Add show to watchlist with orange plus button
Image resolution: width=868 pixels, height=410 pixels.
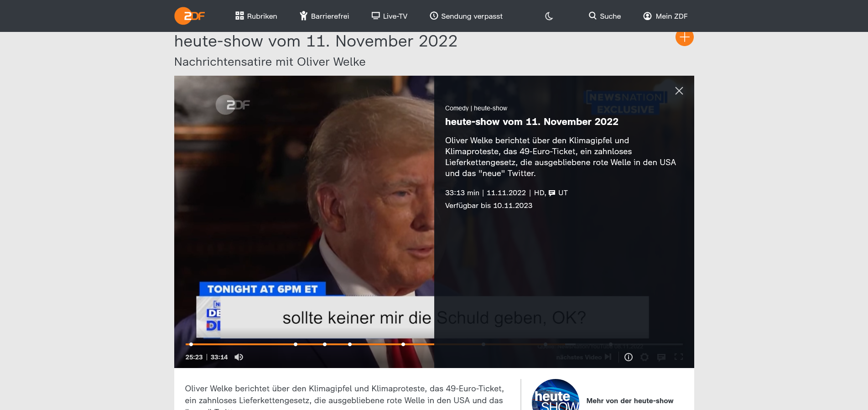click(x=684, y=37)
